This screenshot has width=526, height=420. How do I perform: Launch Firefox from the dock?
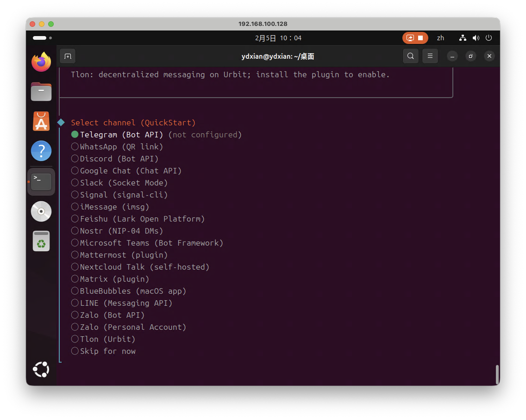(41, 62)
